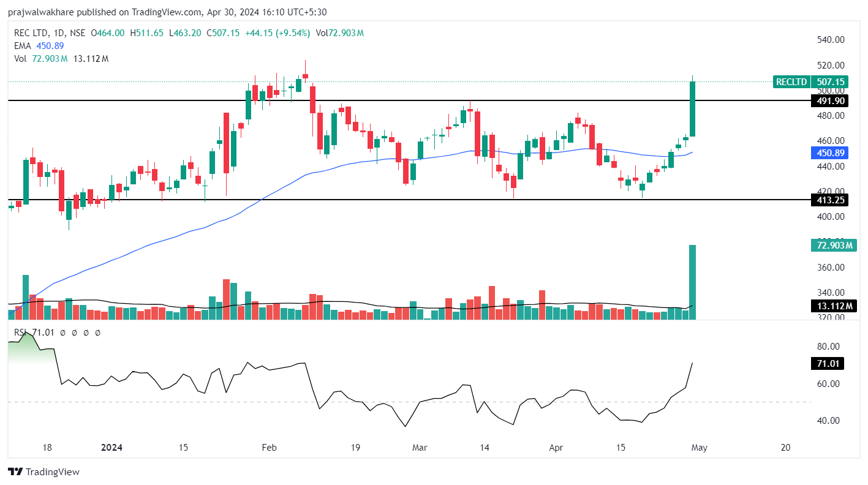Screen dimensions: 868x485
Task: Click the TradingView logo at the chart footer
Action: pos(43,472)
